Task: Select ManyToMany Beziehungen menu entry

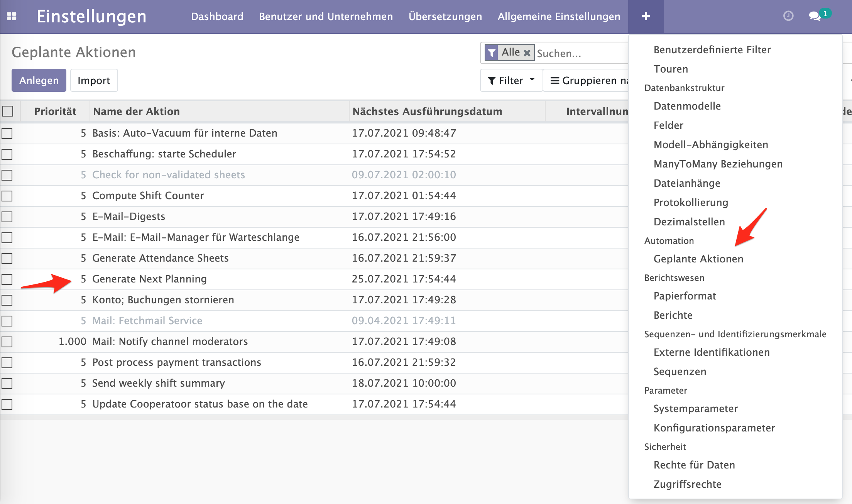Action: [718, 164]
